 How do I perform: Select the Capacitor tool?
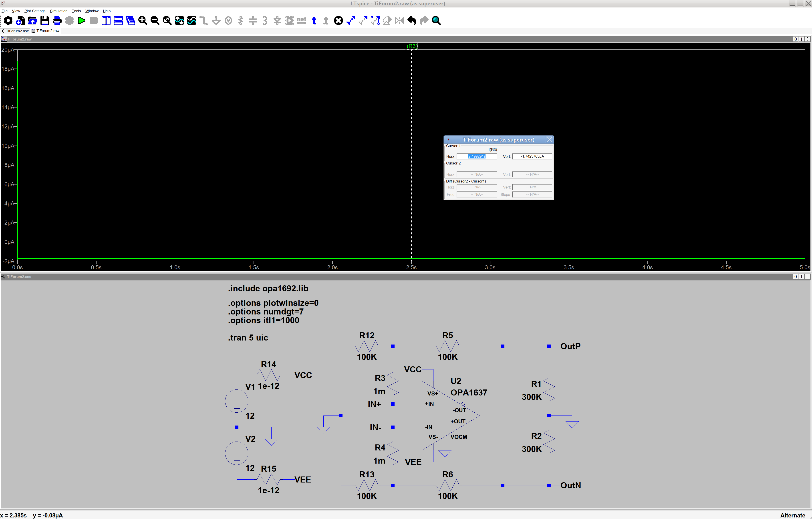click(x=253, y=20)
